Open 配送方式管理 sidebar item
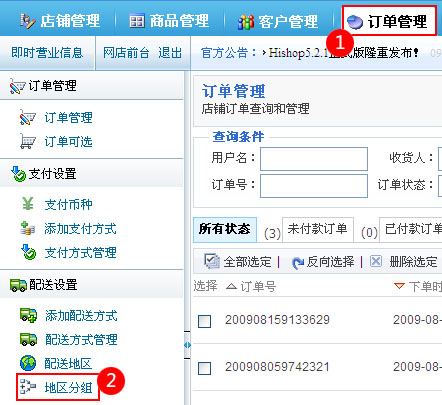This screenshot has width=442, height=405. [81, 339]
